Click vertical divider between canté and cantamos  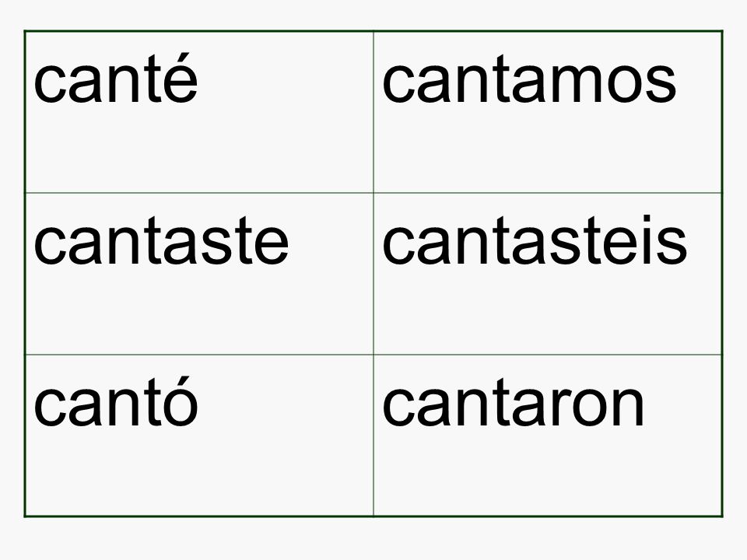click(373, 112)
